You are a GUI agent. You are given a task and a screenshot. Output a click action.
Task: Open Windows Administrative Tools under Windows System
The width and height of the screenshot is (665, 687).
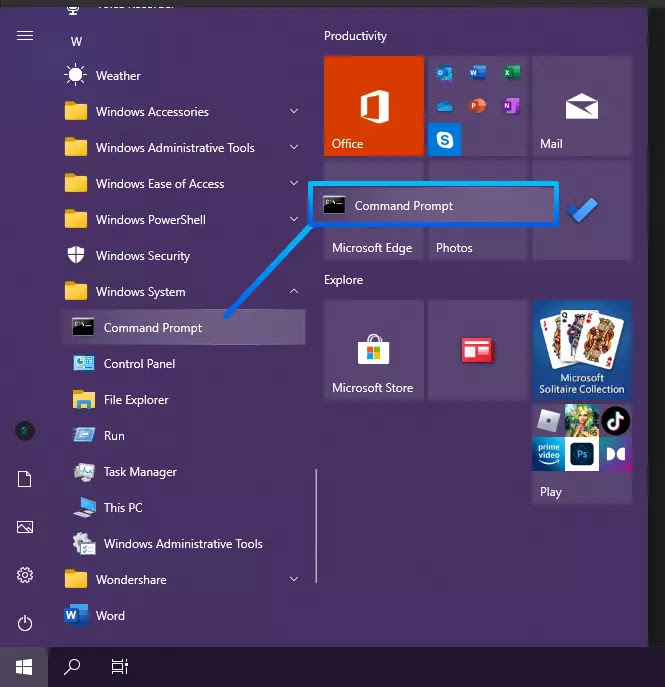pos(183,543)
